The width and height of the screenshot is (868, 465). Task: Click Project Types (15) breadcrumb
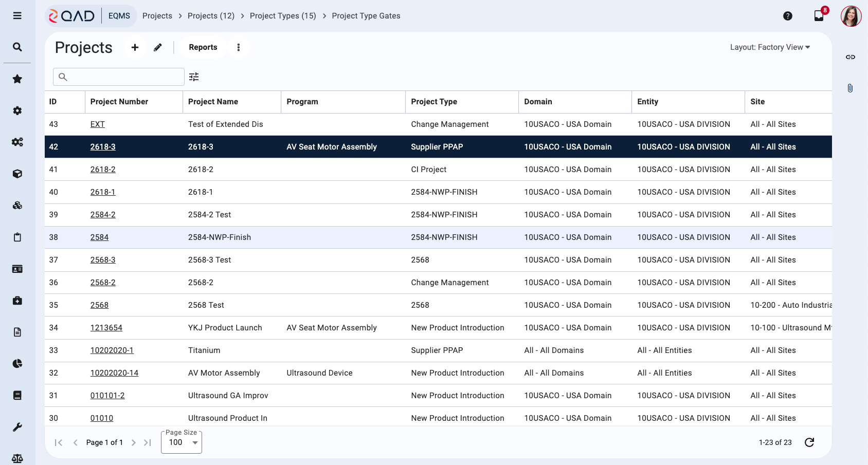[x=283, y=16]
